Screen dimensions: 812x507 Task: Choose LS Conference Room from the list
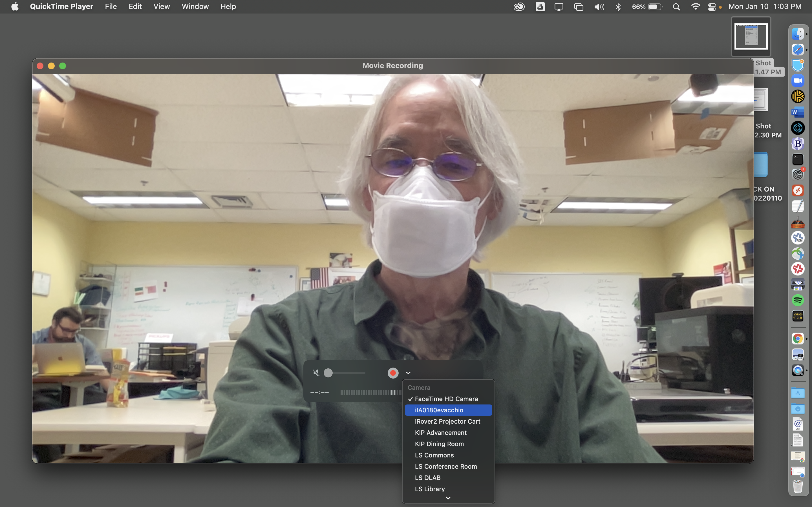445,466
